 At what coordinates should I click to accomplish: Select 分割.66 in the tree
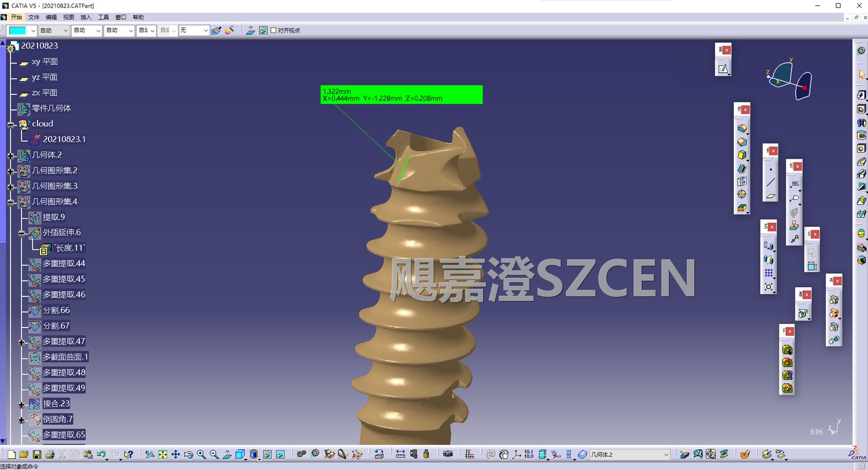coord(56,310)
